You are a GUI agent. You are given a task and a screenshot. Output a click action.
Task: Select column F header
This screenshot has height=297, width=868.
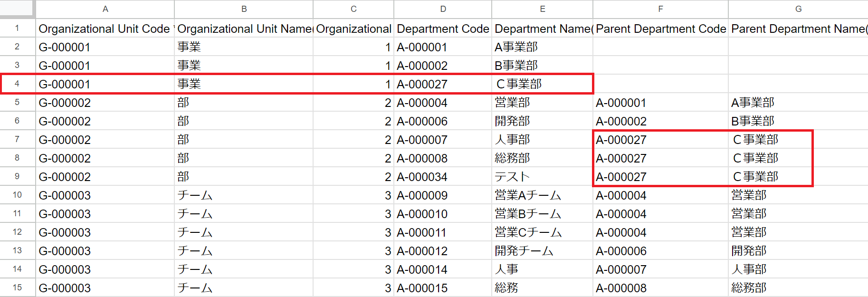click(660, 9)
